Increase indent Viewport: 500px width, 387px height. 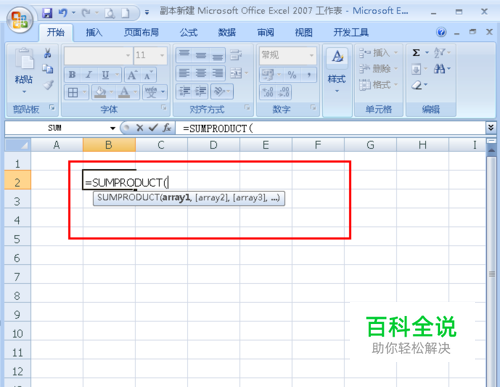point(201,91)
